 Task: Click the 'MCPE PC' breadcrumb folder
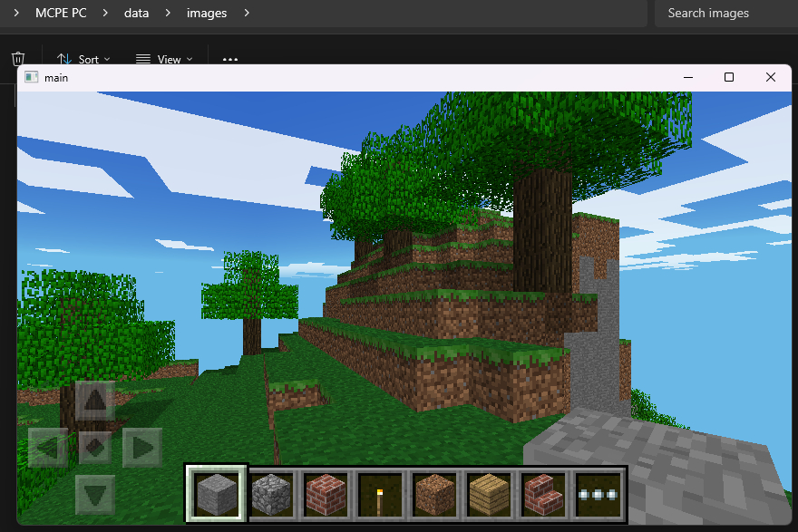[x=61, y=13]
